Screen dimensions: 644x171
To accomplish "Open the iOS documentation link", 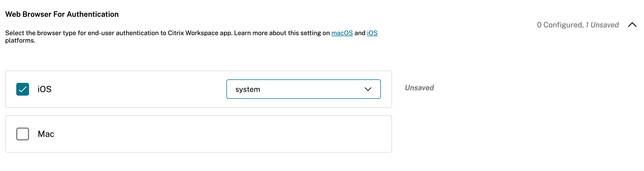I will (372, 33).
